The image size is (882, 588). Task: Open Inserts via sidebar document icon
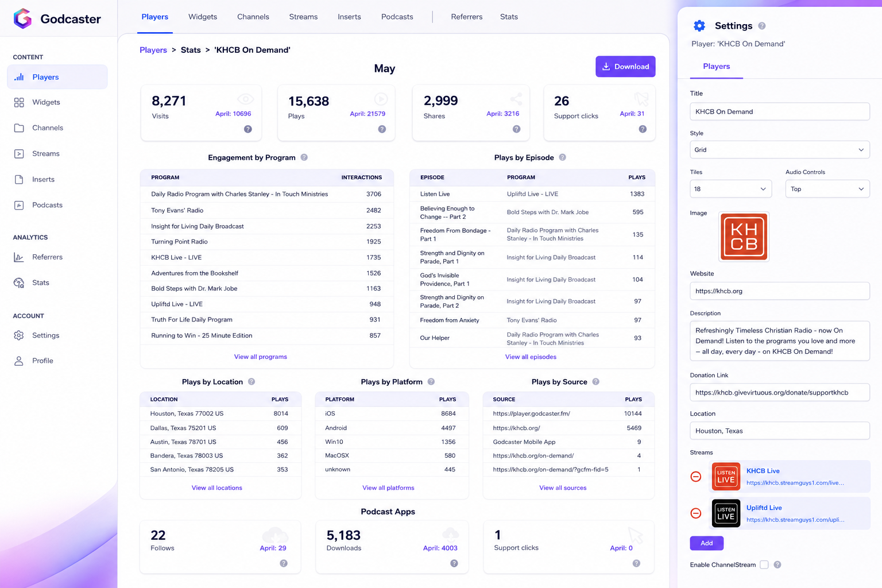pos(19,180)
